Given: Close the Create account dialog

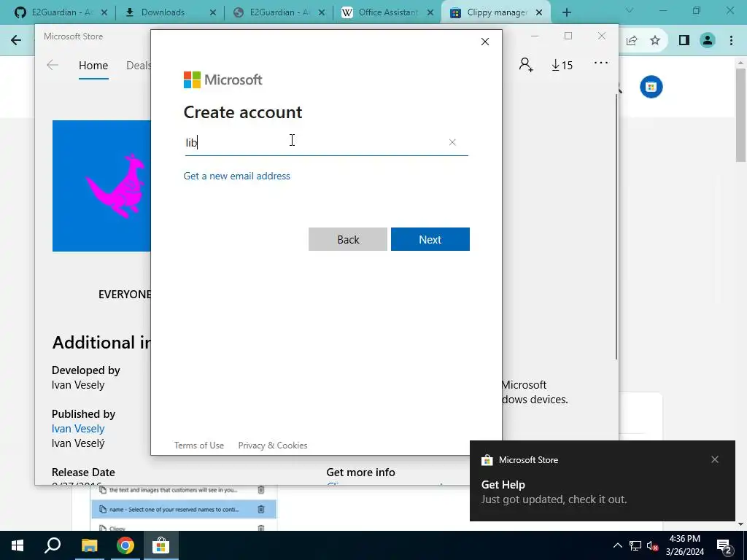Looking at the screenshot, I should click(x=485, y=42).
